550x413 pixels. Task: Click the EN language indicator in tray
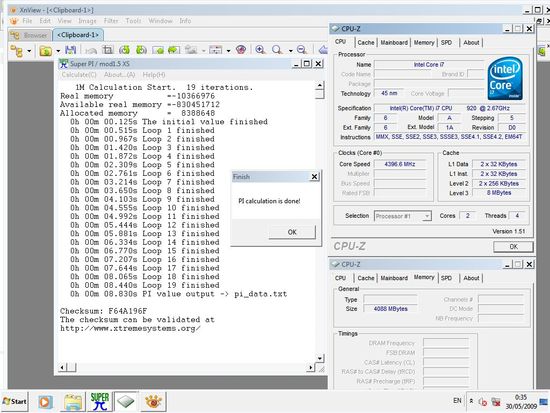pos(457,400)
